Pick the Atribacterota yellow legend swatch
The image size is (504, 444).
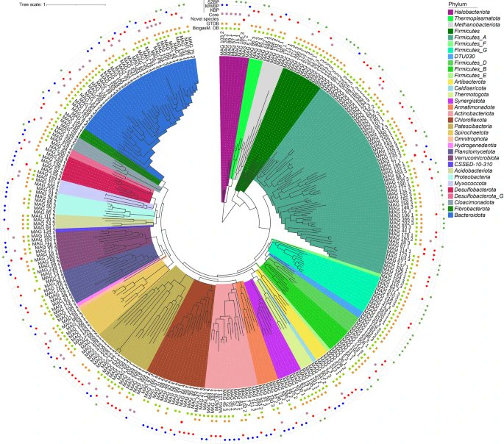[450, 82]
